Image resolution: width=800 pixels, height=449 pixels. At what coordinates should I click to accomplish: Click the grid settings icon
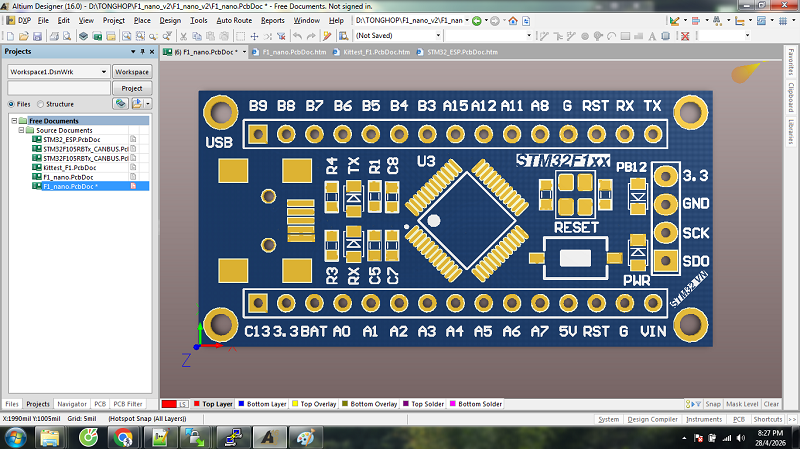coord(783,21)
